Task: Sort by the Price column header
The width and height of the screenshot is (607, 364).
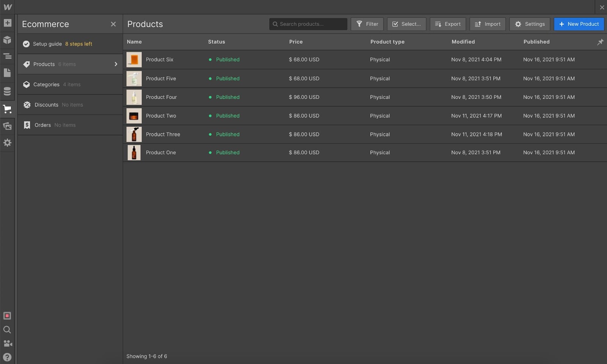Action: (296, 42)
